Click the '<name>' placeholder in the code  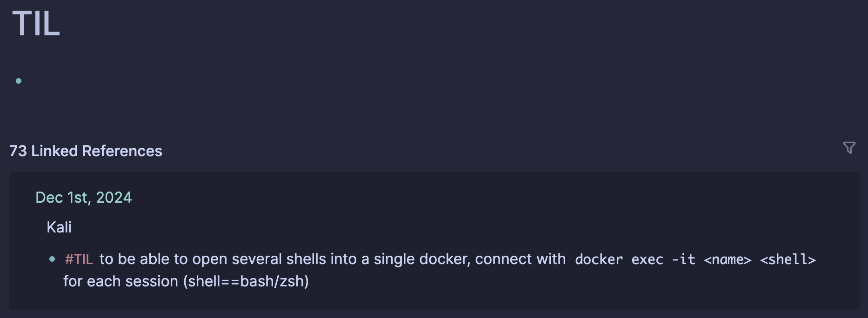pos(728,259)
